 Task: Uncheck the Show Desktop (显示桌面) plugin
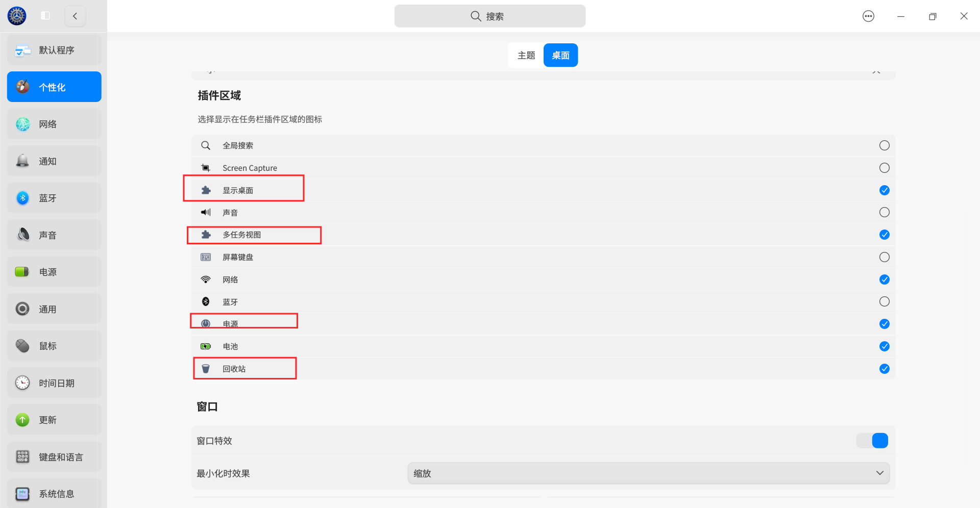(885, 190)
